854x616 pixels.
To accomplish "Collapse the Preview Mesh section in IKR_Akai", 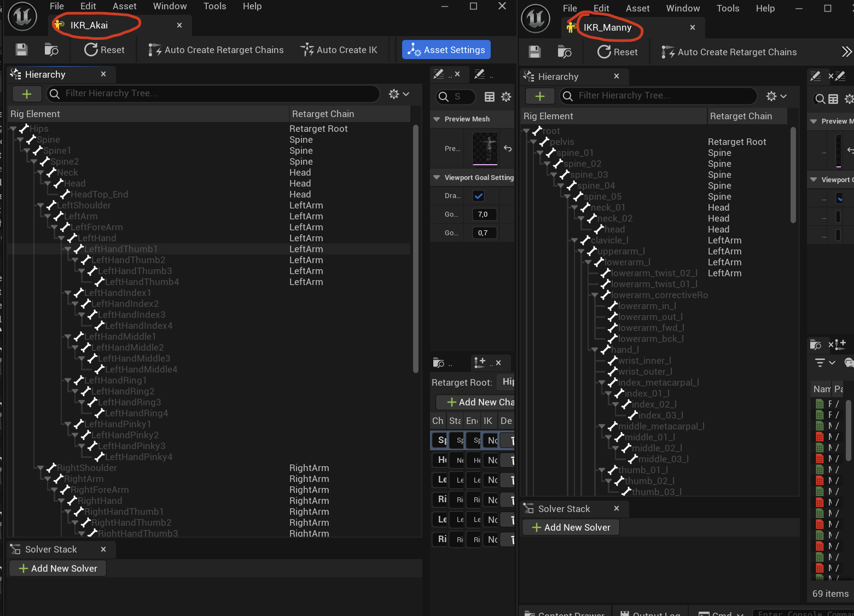I will (x=437, y=119).
